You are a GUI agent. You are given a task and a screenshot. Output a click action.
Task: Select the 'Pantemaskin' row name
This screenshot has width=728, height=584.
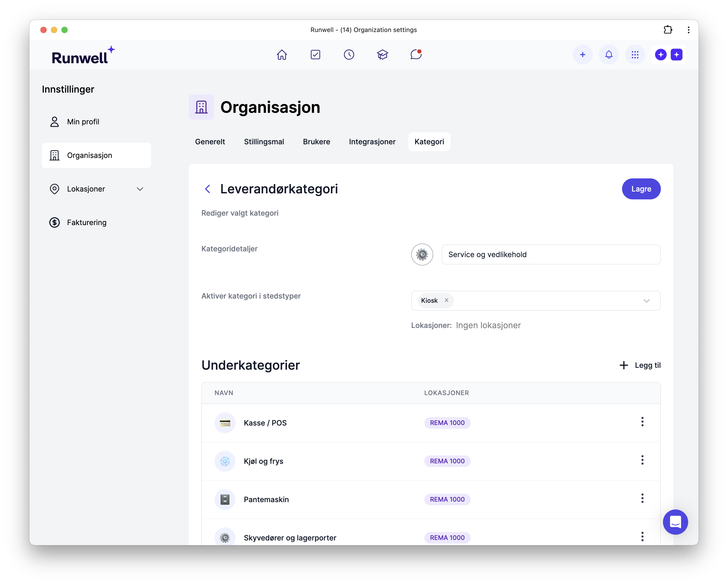tap(266, 499)
